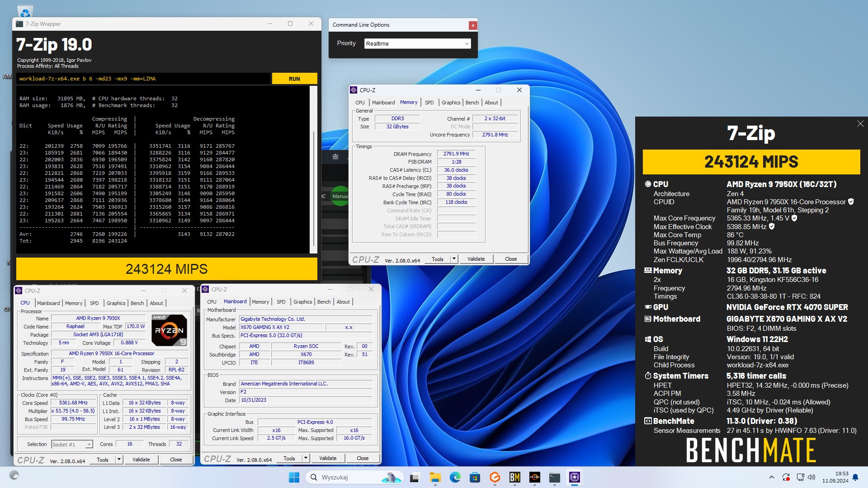Click the Memory icon in the BenchMate panel
Screen dimensions: 868x488
pos(648,271)
